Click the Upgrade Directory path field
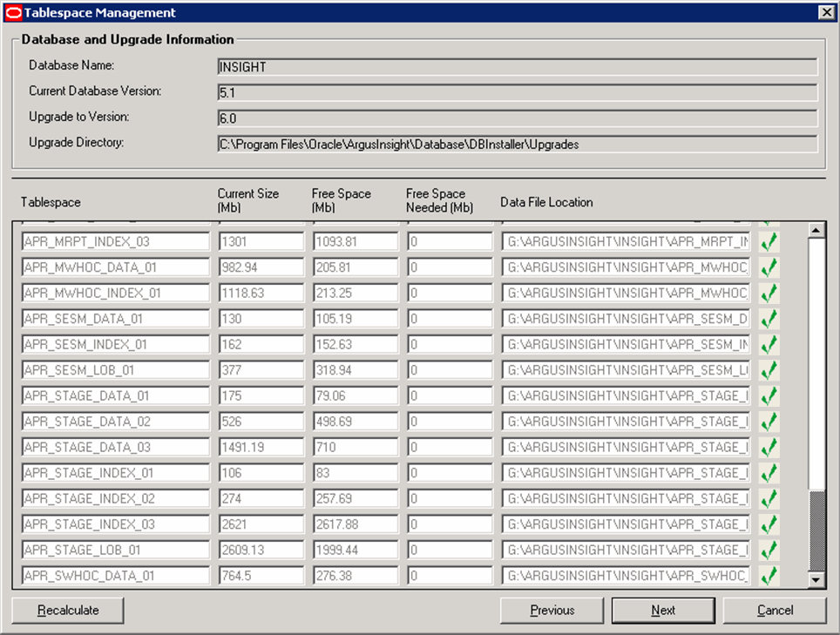This screenshot has width=840, height=635. (x=518, y=144)
